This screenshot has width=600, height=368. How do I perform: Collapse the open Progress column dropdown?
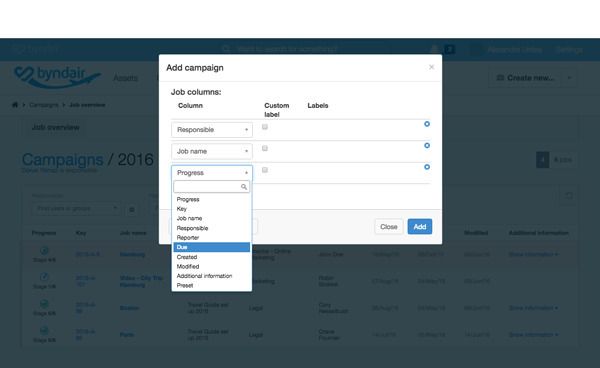coord(212,173)
